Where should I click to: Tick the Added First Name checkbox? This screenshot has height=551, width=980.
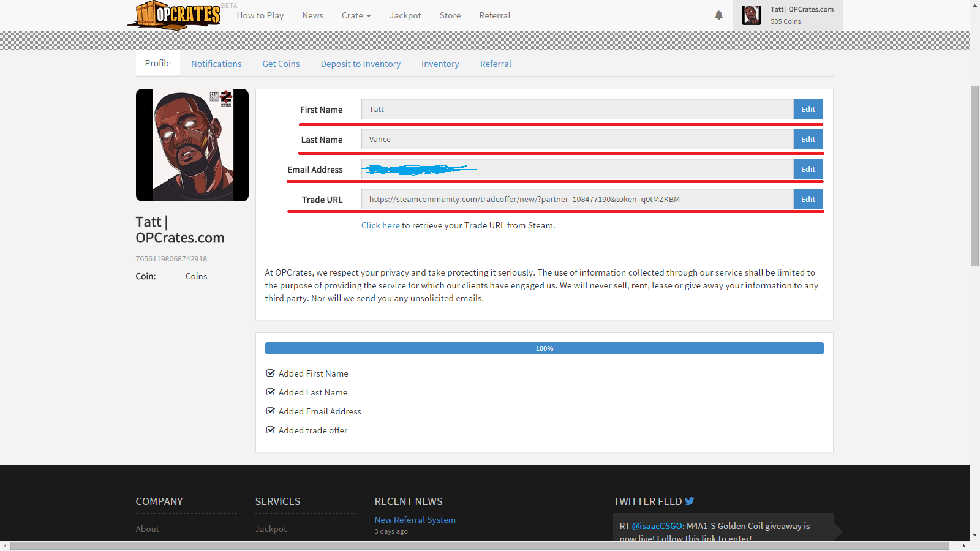[x=271, y=373]
